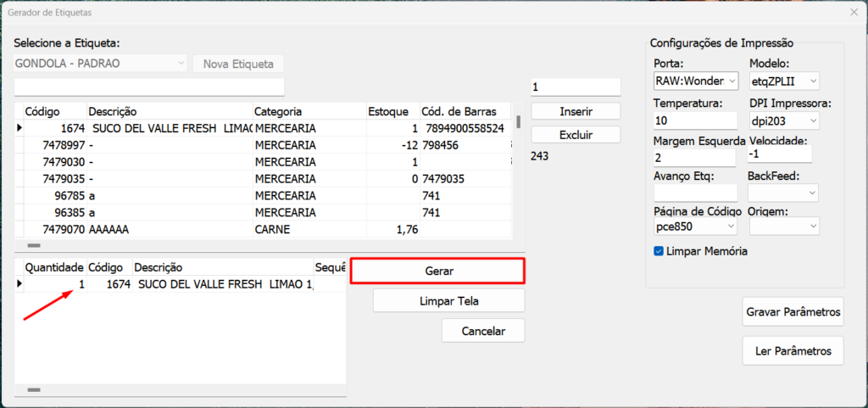This screenshot has width=868, height=408.
Task: Open the Origem dropdown
Action: (x=784, y=226)
